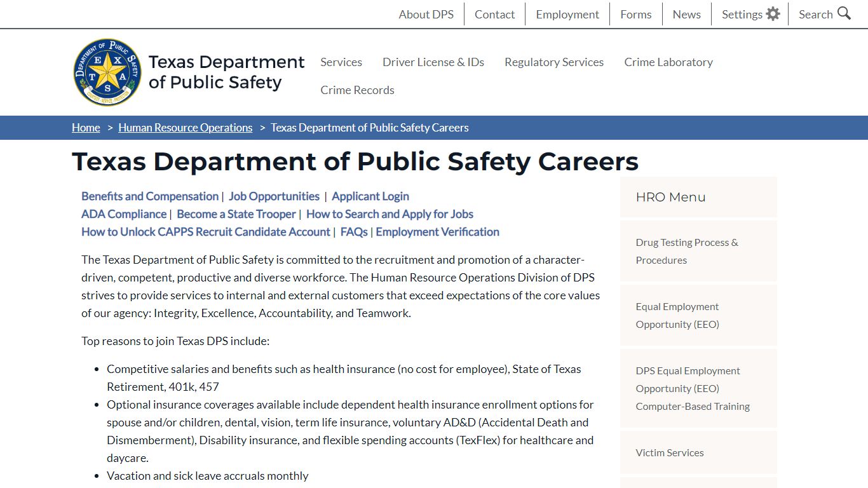Open How to Search and Apply for Jobs
868x488 pixels.
click(x=390, y=214)
